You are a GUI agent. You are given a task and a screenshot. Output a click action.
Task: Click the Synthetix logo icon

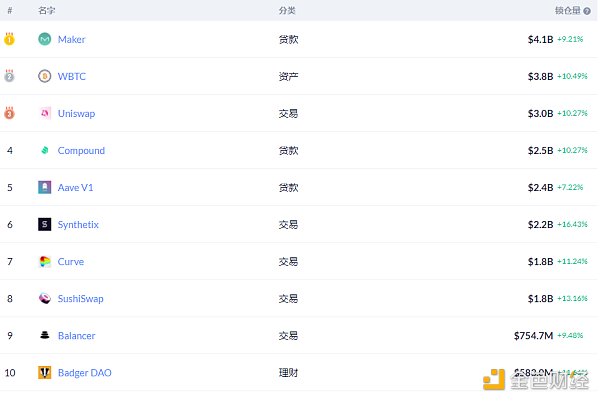[44, 224]
